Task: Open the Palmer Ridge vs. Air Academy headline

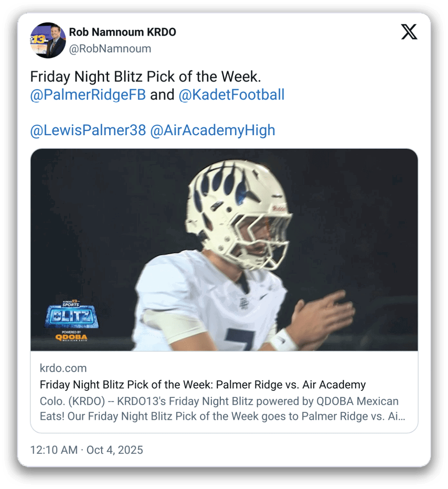Action: tap(202, 385)
